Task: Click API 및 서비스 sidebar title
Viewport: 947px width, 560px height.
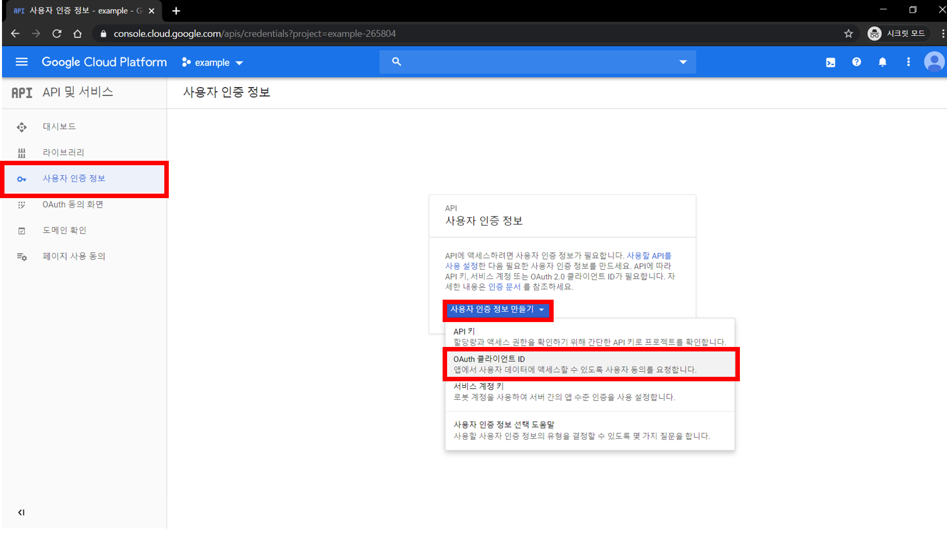Action: [x=78, y=92]
